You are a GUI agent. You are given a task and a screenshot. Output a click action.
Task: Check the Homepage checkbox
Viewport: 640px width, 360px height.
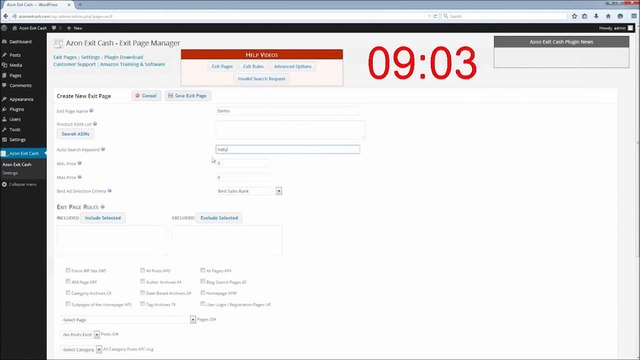point(202,293)
